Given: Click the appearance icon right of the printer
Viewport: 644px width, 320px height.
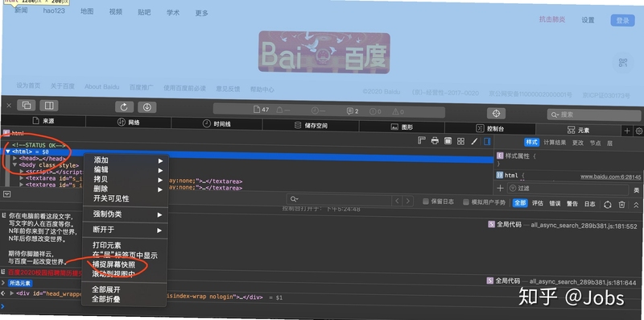Looking at the screenshot, I should pyautogui.click(x=448, y=141).
